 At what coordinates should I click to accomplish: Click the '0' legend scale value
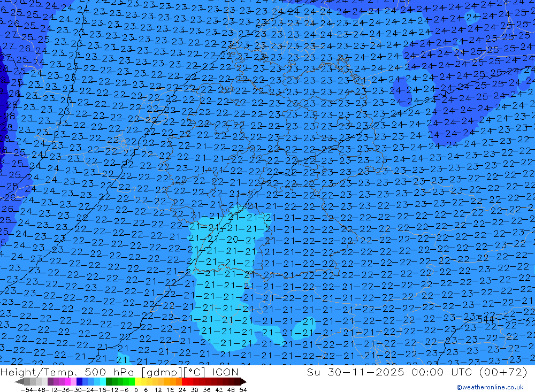136,390
